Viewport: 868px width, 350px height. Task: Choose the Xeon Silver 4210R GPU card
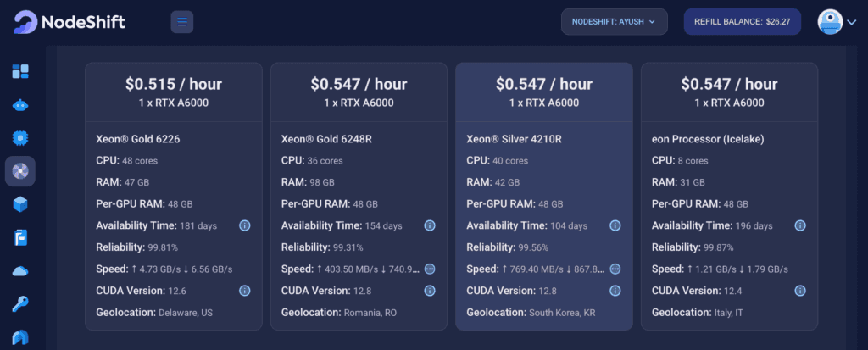pyautogui.click(x=543, y=197)
